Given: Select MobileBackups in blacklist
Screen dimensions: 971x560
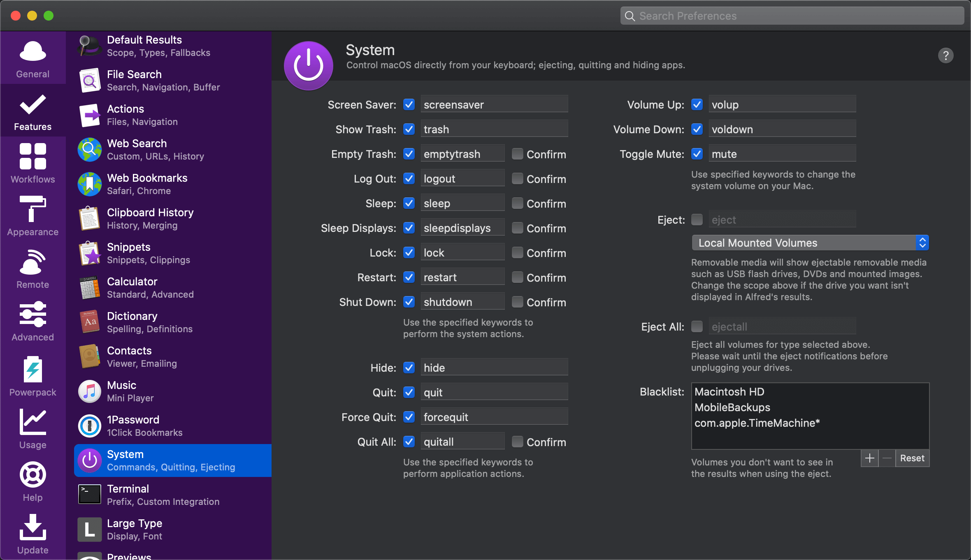Looking at the screenshot, I should tap(810, 407).
